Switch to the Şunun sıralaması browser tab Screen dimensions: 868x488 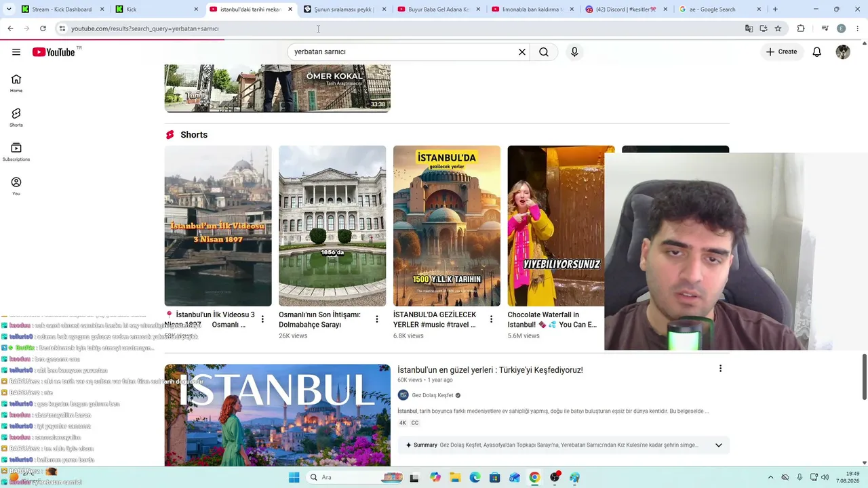344,9
